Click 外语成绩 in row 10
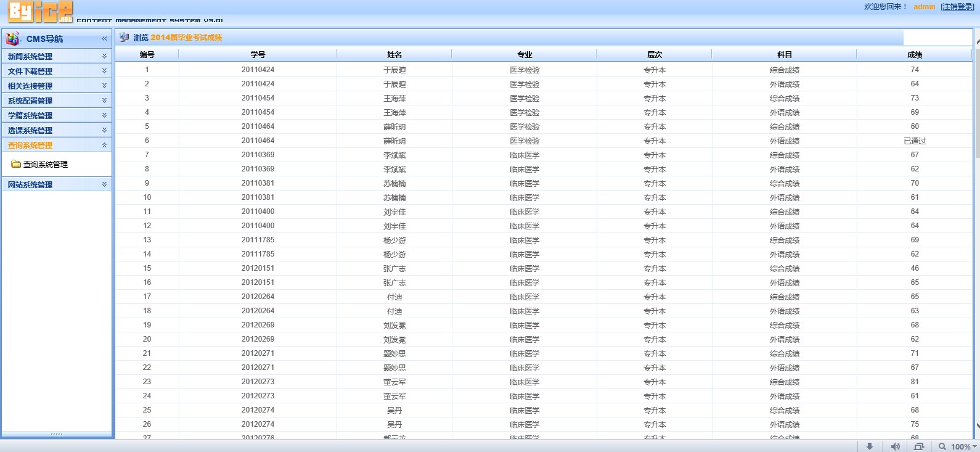 [785, 197]
